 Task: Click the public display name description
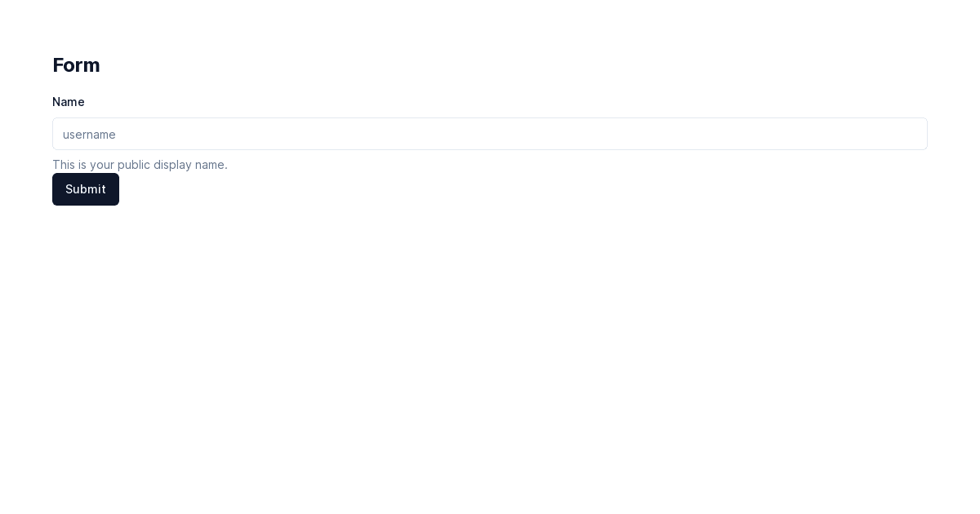tap(140, 165)
